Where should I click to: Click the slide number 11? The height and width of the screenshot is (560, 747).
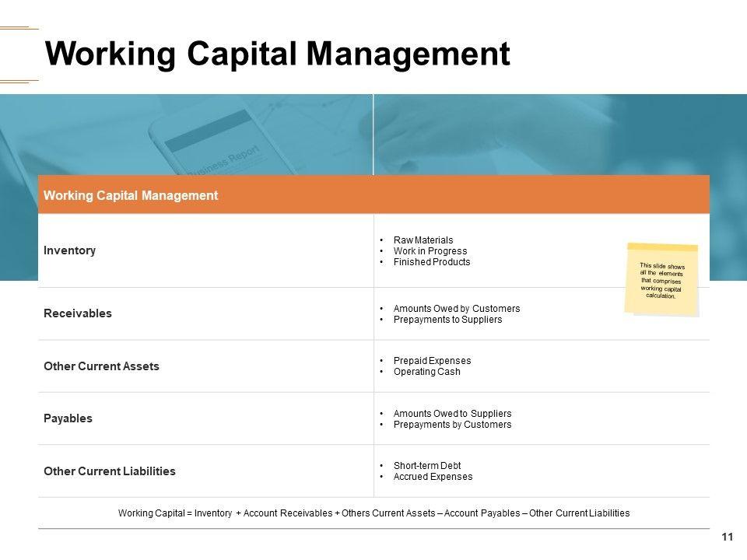pos(727,537)
